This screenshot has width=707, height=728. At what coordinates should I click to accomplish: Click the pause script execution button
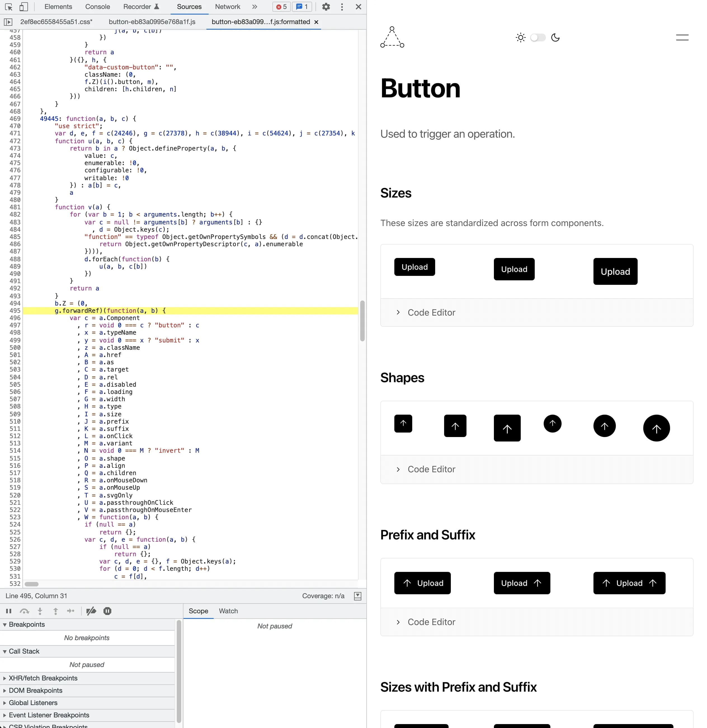[9, 611]
